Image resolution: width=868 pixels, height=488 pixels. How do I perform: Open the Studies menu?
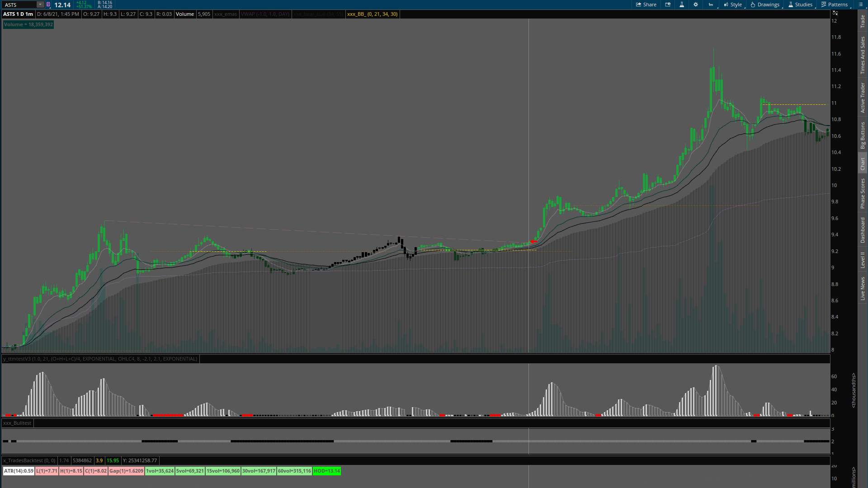[800, 5]
